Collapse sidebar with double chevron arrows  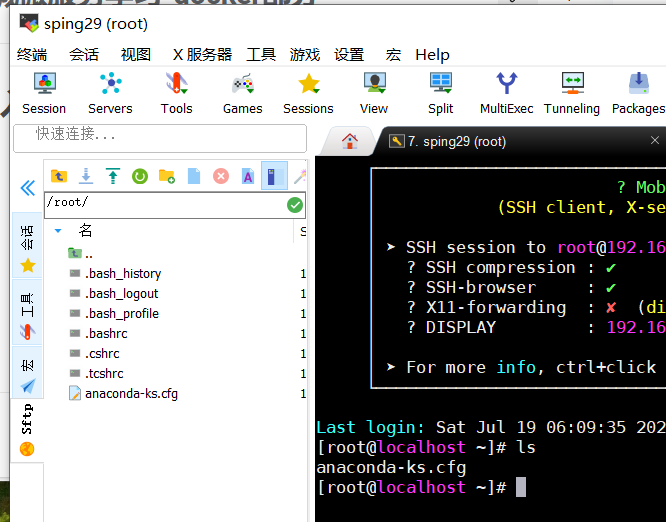point(28,188)
